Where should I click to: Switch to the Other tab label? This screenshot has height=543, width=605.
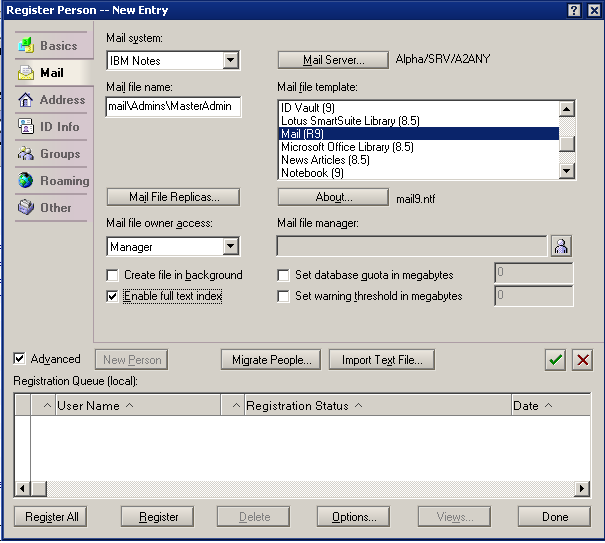(x=56, y=208)
